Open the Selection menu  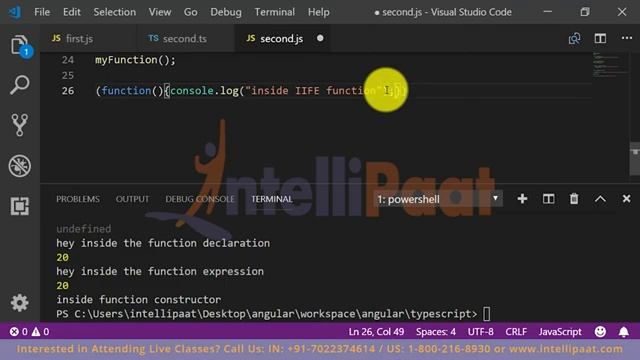click(x=115, y=12)
